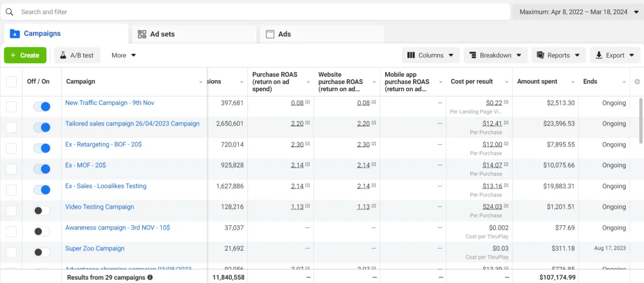644x283 pixels.
Task: Tick the select-all campaigns checkbox in header
Action: coord(11,81)
